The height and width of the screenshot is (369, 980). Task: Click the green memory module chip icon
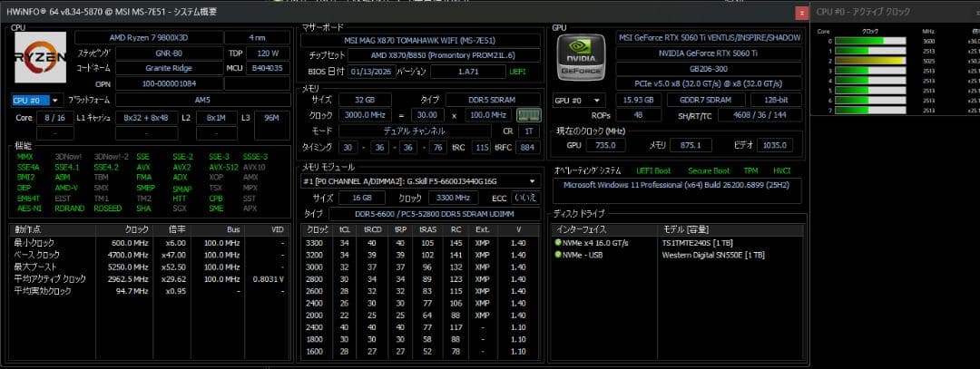tap(529, 115)
